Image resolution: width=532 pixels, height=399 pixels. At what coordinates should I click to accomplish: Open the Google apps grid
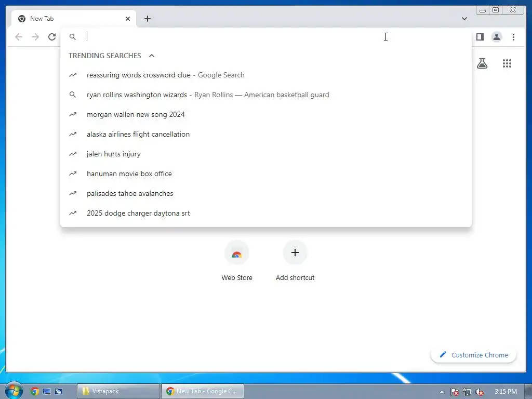click(507, 63)
